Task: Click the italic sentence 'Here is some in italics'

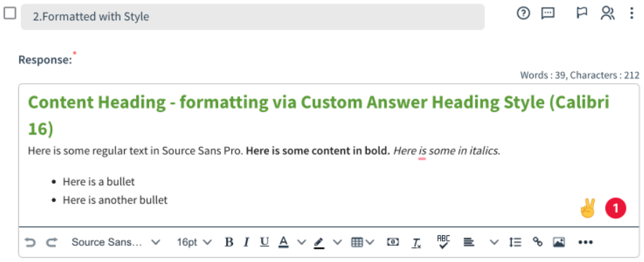Action: (x=447, y=151)
